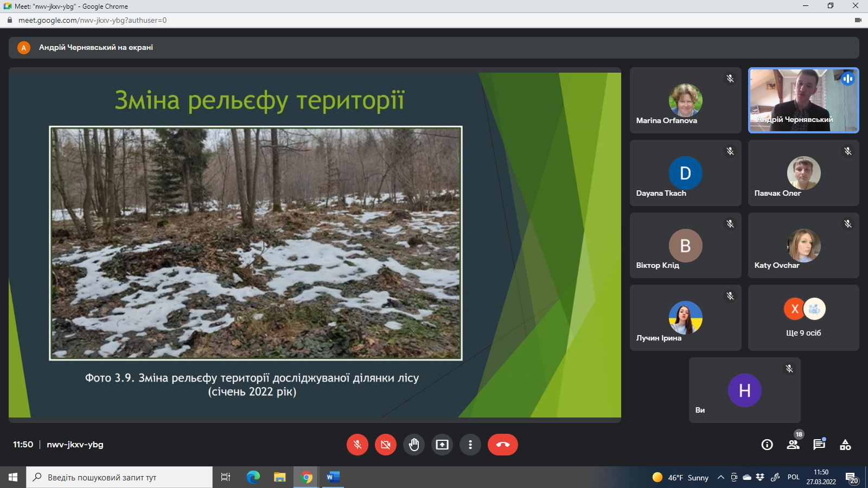This screenshot has height=488, width=868.
Task: Open more options three-dot menu
Action: click(x=470, y=445)
